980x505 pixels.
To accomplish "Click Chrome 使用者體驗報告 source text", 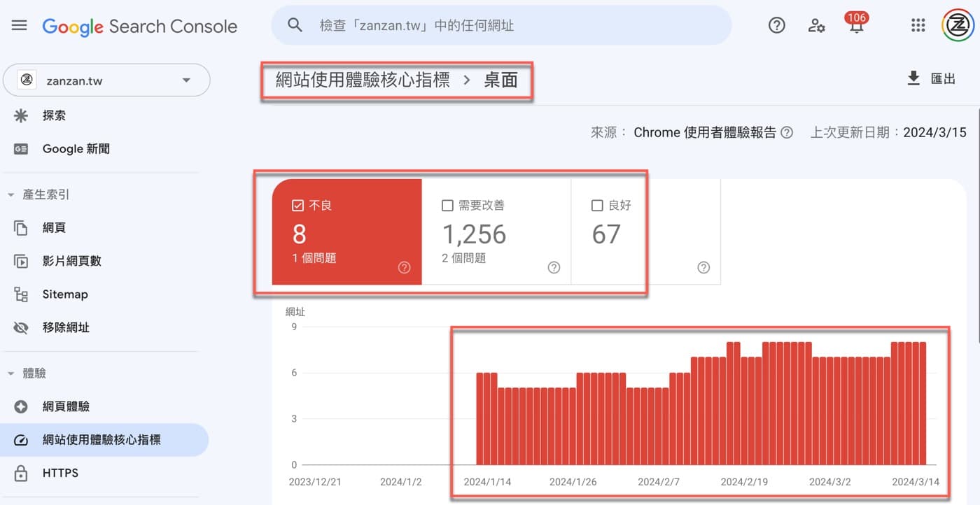I will click(705, 132).
